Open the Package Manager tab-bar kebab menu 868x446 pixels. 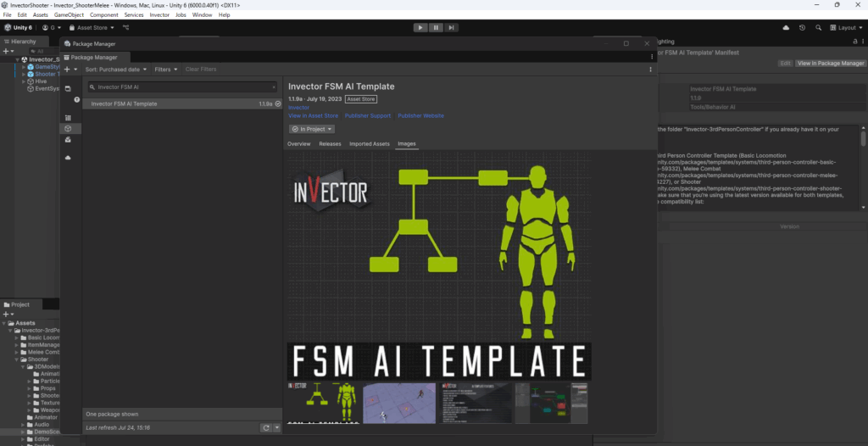tap(652, 57)
